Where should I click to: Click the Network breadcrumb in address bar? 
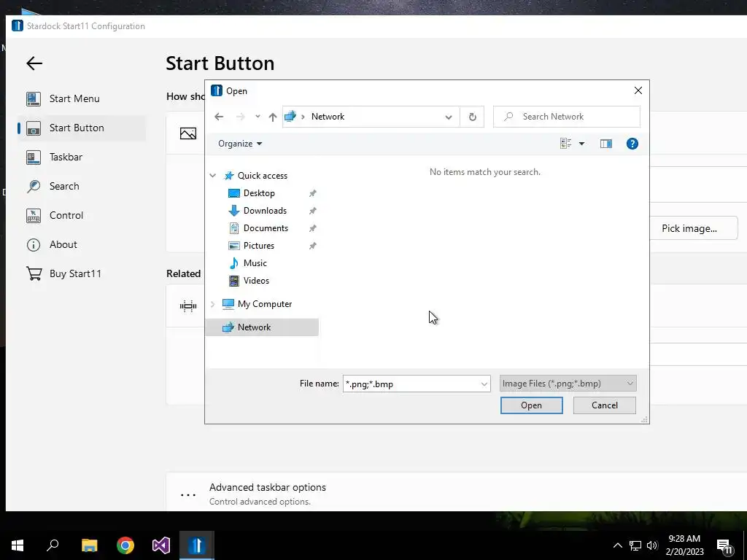point(328,117)
